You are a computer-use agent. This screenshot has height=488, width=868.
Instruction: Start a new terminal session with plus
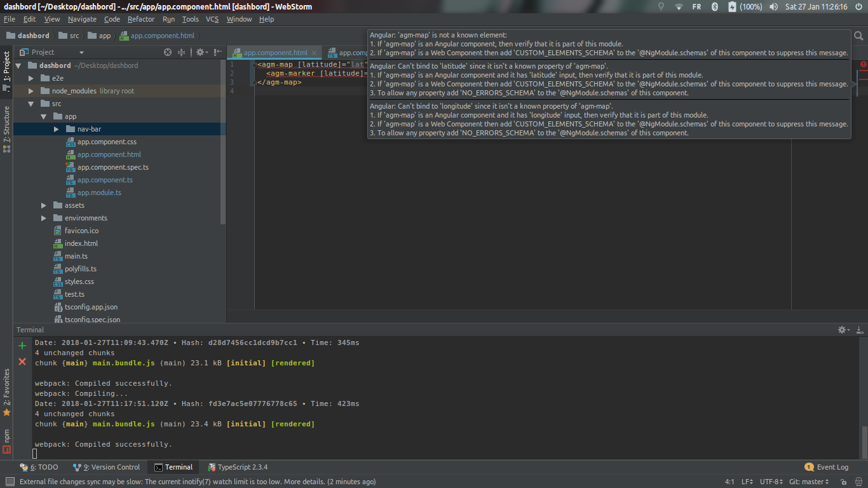coord(22,346)
